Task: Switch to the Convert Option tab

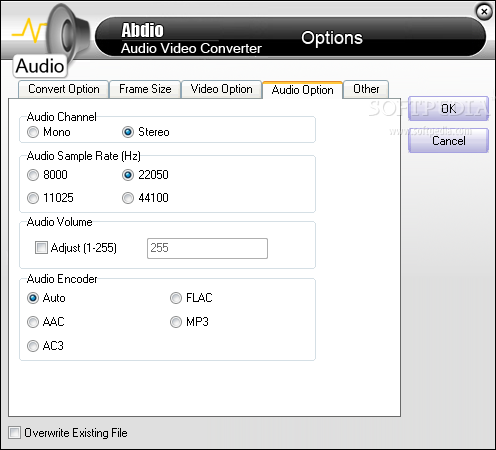Action: pyautogui.click(x=64, y=89)
